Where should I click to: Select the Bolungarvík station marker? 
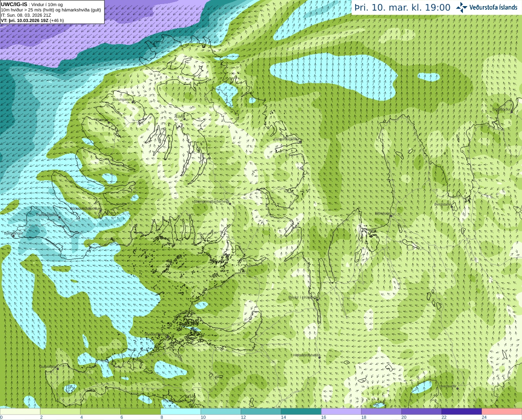point(133,102)
